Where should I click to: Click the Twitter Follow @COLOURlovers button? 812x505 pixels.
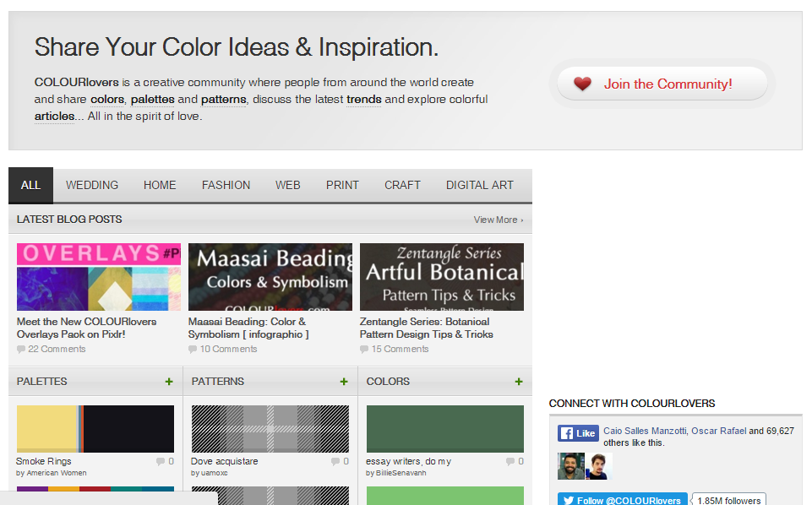[621, 500]
